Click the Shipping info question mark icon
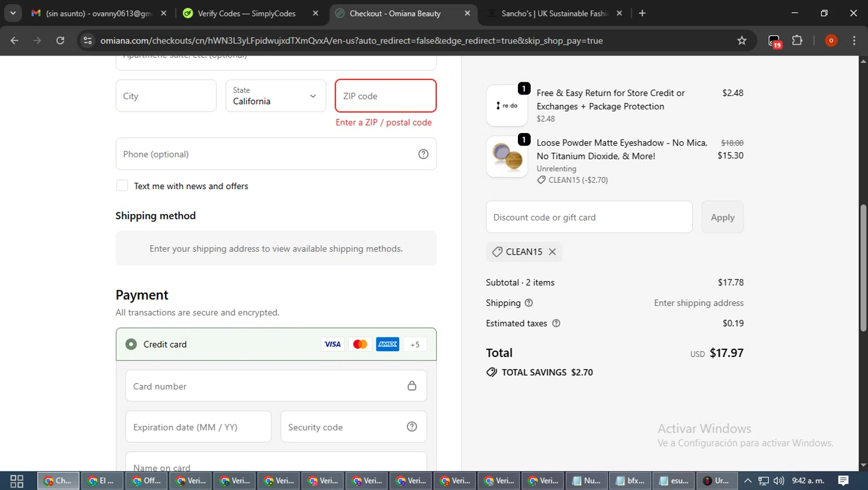The image size is (868, 490). click(x=528, y=303)
